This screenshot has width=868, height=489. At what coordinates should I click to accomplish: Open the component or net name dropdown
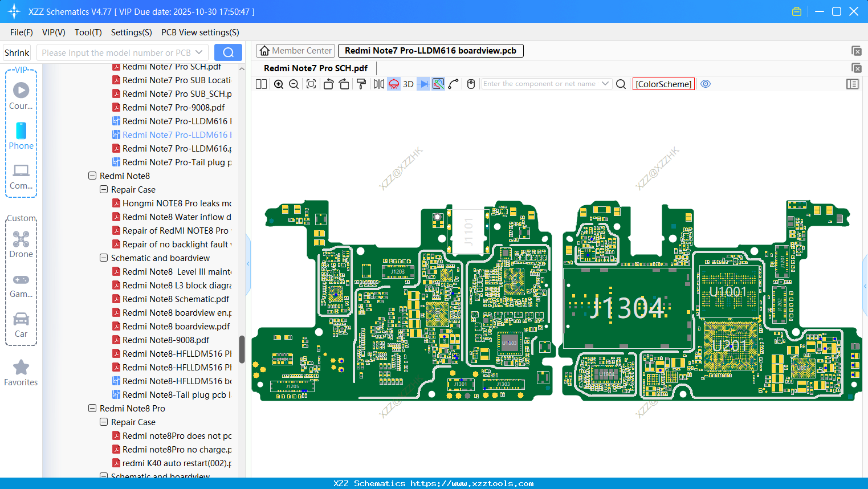pyautogui.click(x=605, y=84)
